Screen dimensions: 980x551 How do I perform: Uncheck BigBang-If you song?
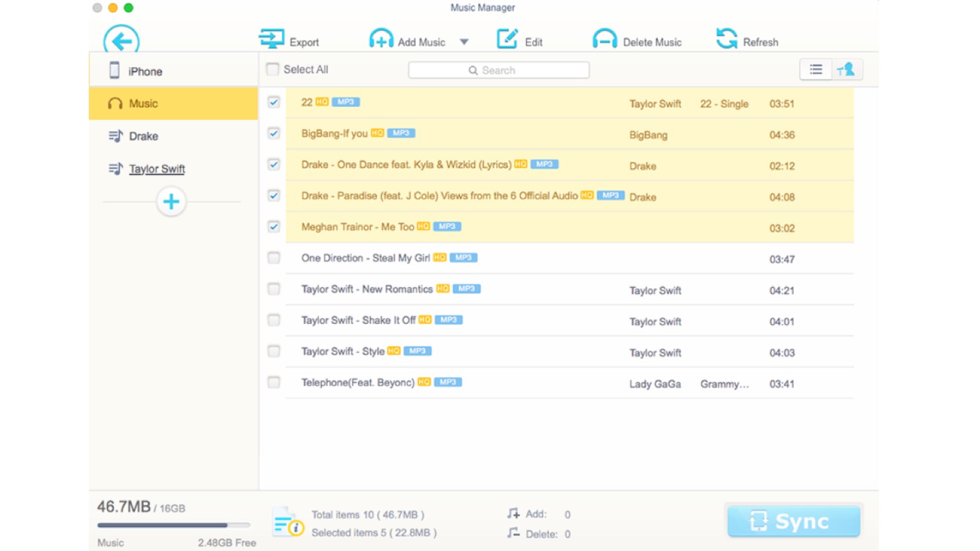[x=274, y=133]
